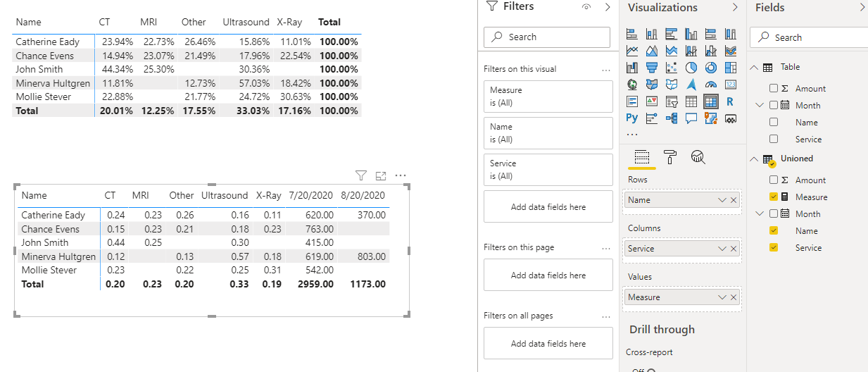Select the card visual with 123

730,85
